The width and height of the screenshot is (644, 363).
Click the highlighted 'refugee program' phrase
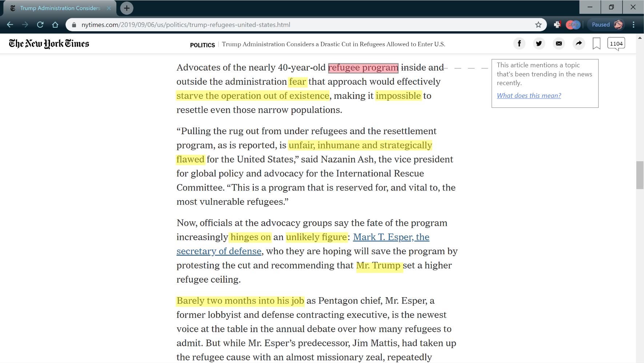tap(363, 68)
